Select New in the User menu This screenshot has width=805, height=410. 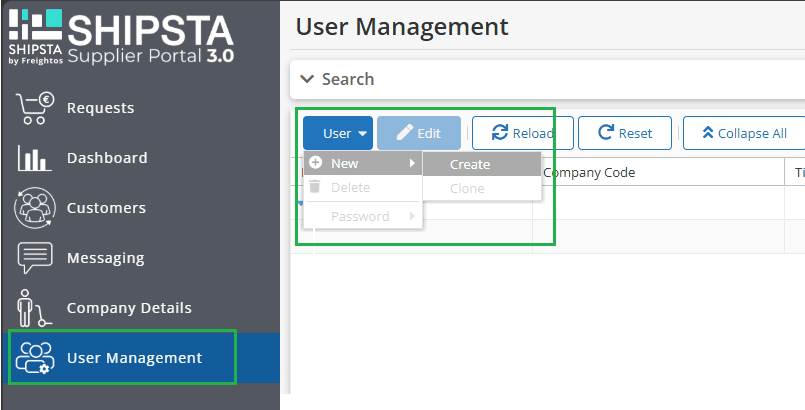(363, 163)
